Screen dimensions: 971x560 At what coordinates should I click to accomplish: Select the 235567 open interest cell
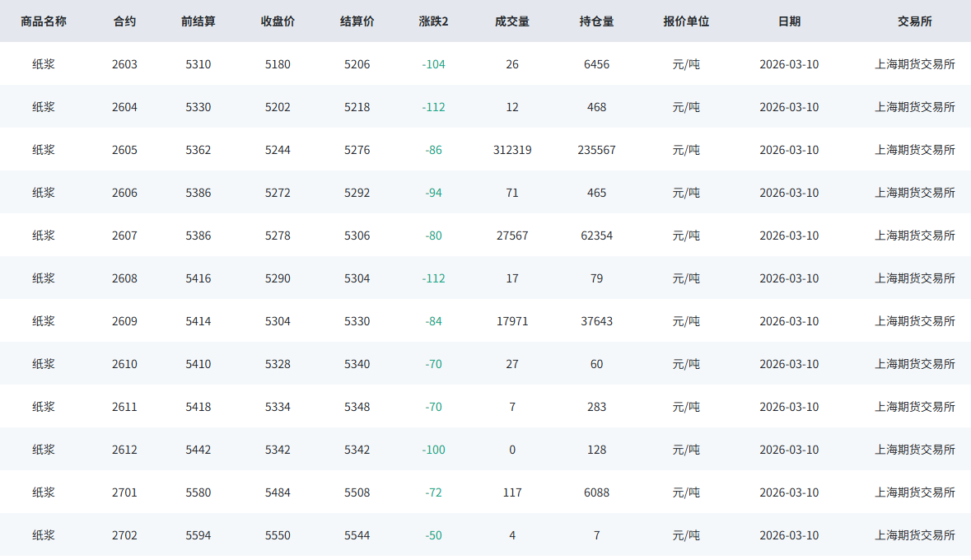pos(596,150)
